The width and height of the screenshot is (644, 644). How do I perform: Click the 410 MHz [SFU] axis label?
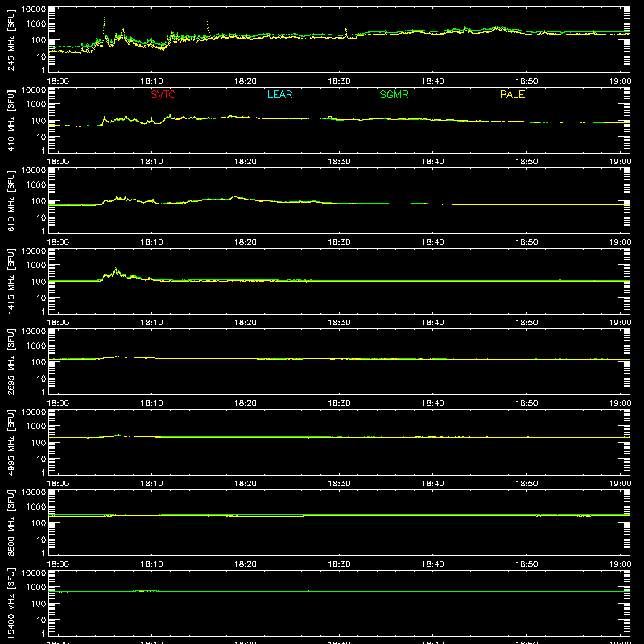point(11,120)
